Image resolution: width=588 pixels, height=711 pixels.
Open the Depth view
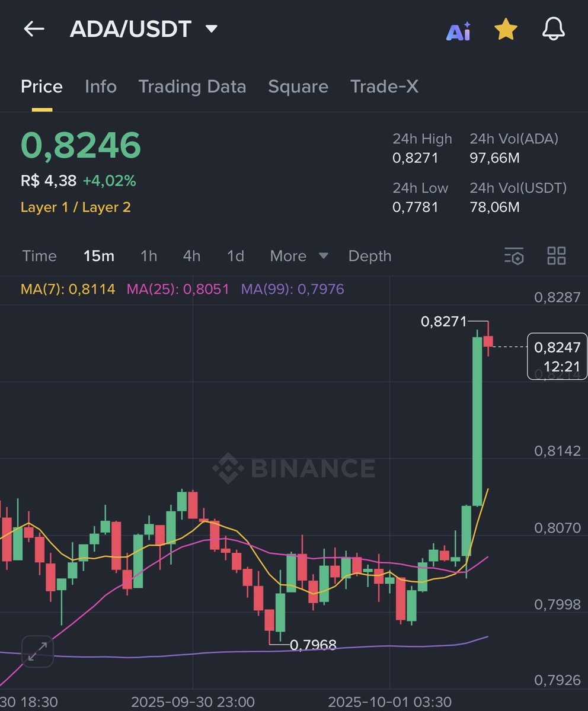tap(369, 256)
